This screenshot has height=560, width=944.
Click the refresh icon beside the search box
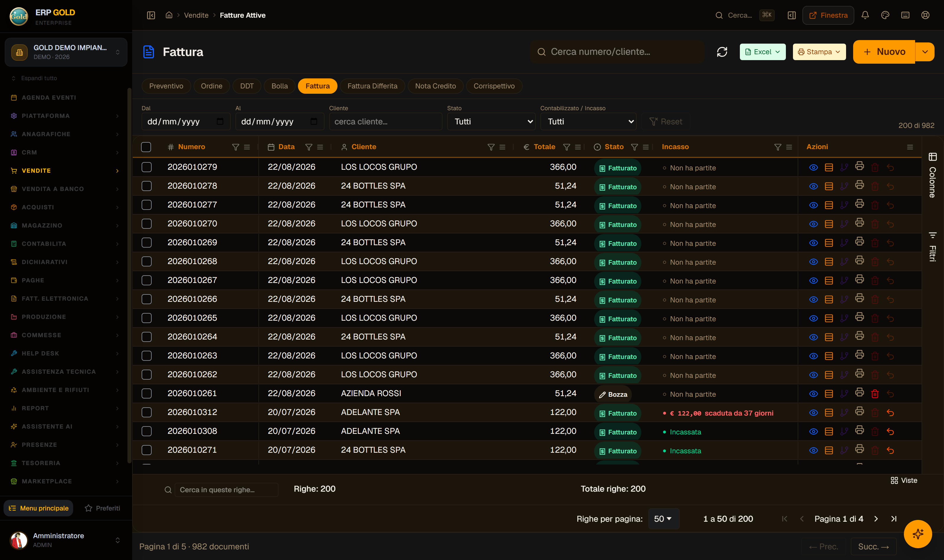coord(722,52)
